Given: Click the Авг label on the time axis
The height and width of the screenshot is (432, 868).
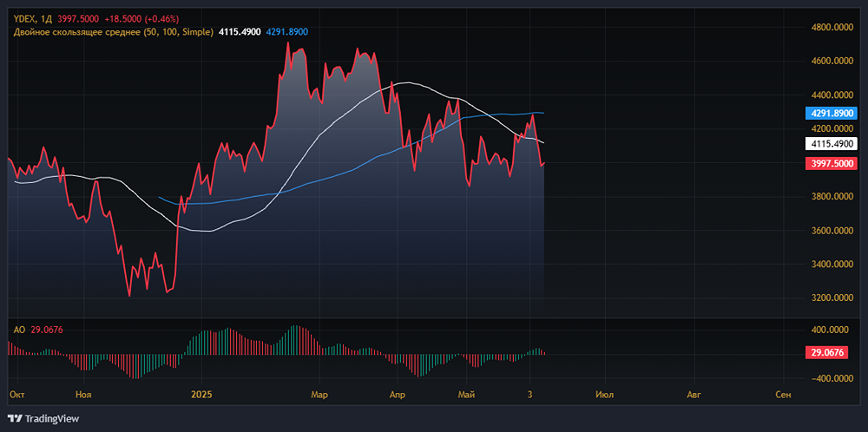Looking at the screenshot, I should point(694,395).
